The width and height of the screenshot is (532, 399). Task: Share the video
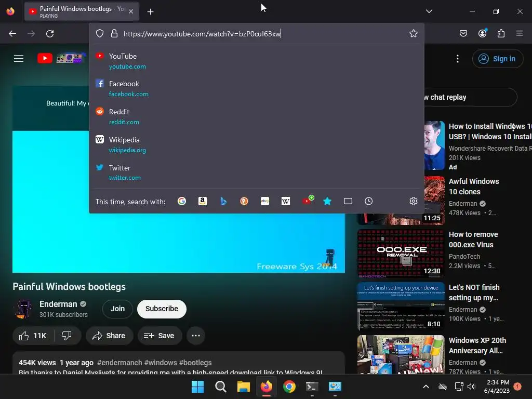point(109,336)
